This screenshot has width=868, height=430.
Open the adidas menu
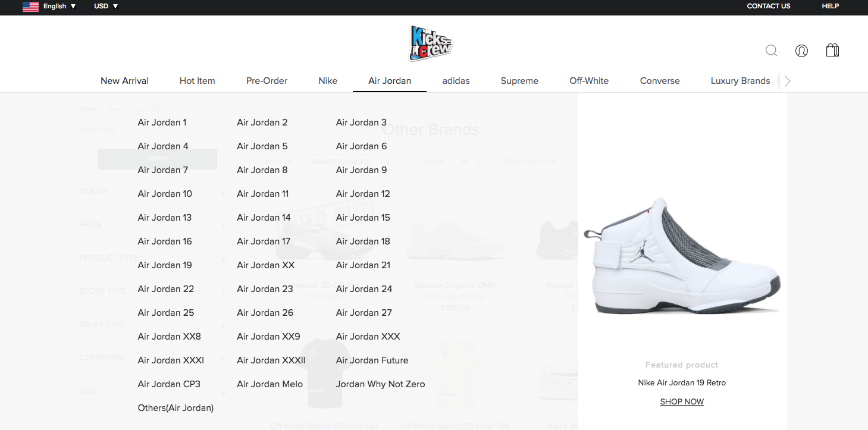click(456, 81)
